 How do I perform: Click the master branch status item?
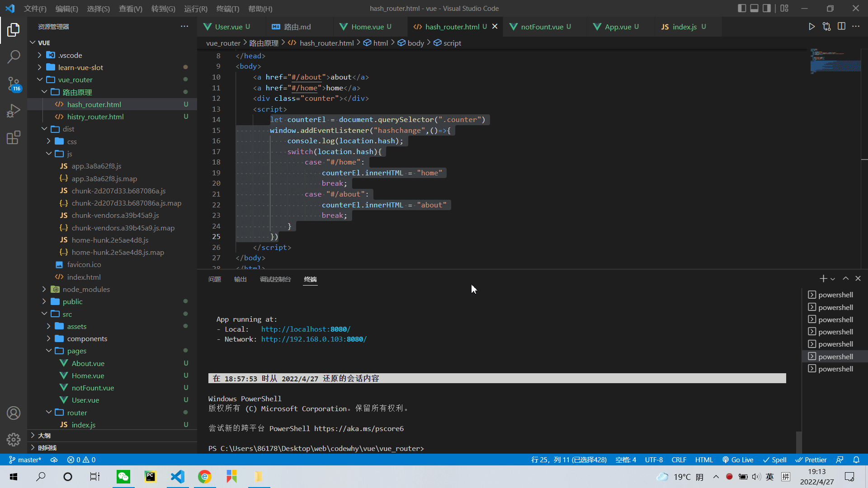point(25,460)
